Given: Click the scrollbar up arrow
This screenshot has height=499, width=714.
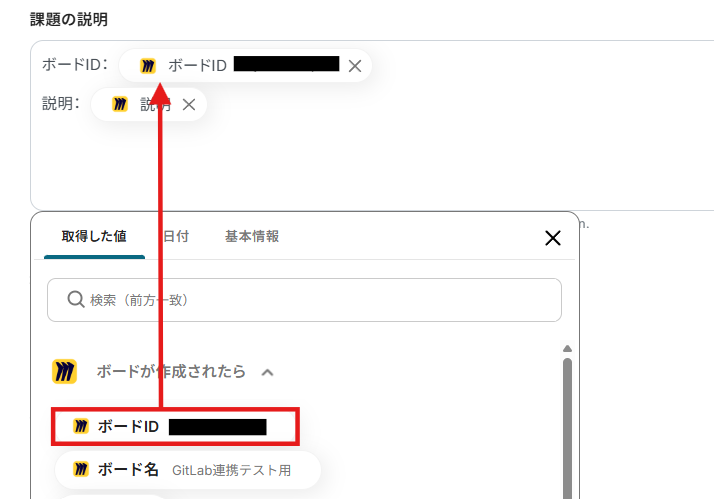Looking at the screenshot, I should click(x=567, y=349).
